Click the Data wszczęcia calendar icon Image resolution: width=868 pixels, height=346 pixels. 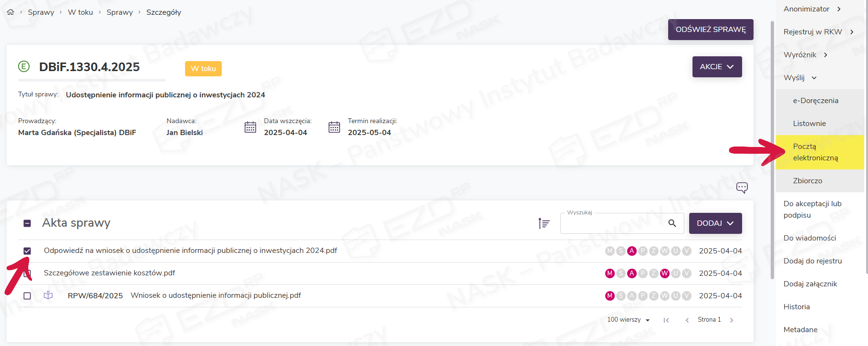coord(250,127)
